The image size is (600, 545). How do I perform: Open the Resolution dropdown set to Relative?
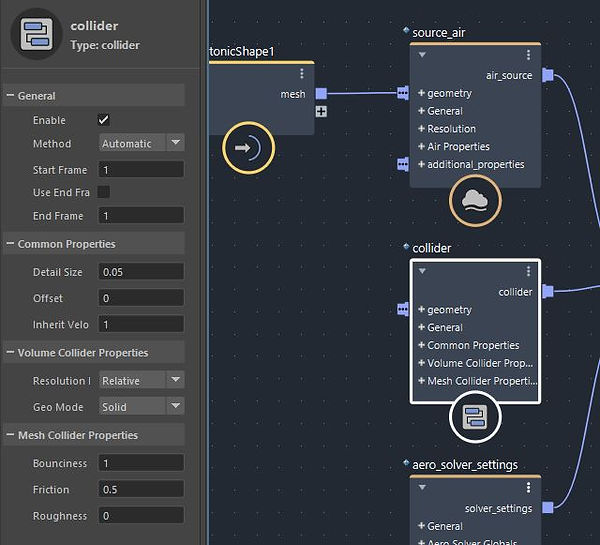pos(142,380)
